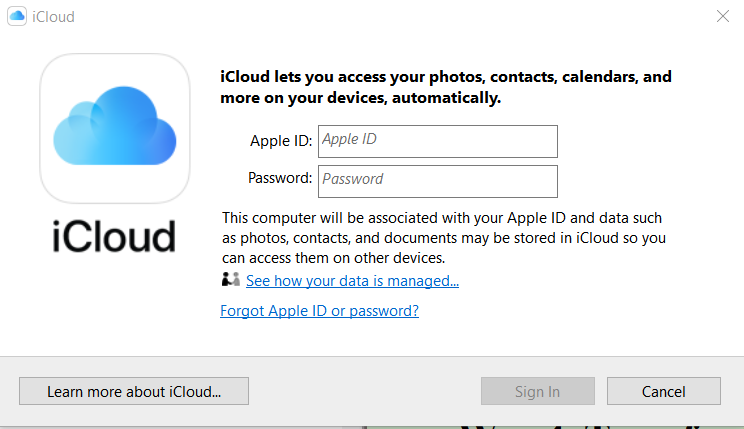744x429 pixels.
Task: Click the large iCloud cloud logo
Action: tap(115, 128)
